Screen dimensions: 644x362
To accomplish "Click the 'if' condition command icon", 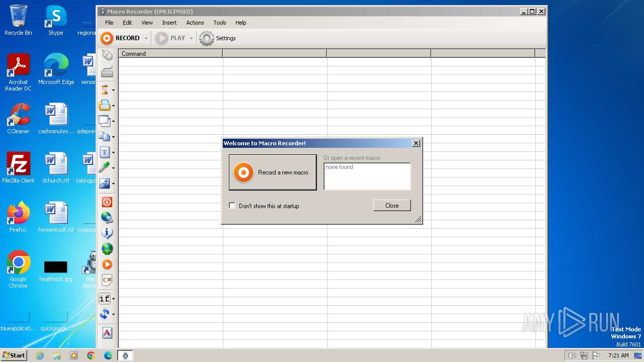I will pyautogui.click(x=104, y=299).
